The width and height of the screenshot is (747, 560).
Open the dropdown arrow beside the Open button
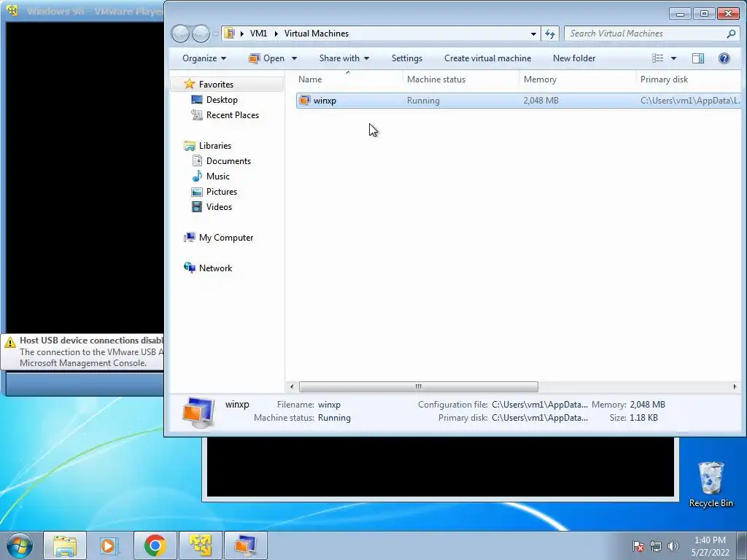pos(294,58)
